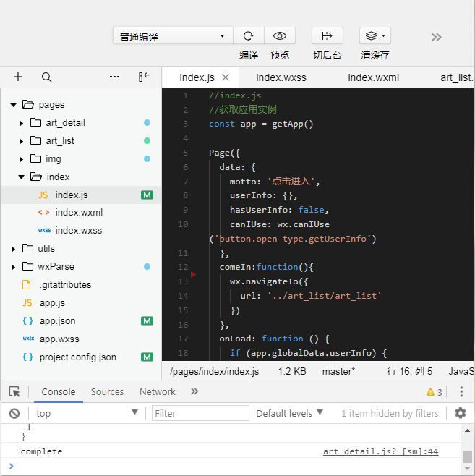Collapse the index folder
The image size is (475, 476).
point(21,177)
